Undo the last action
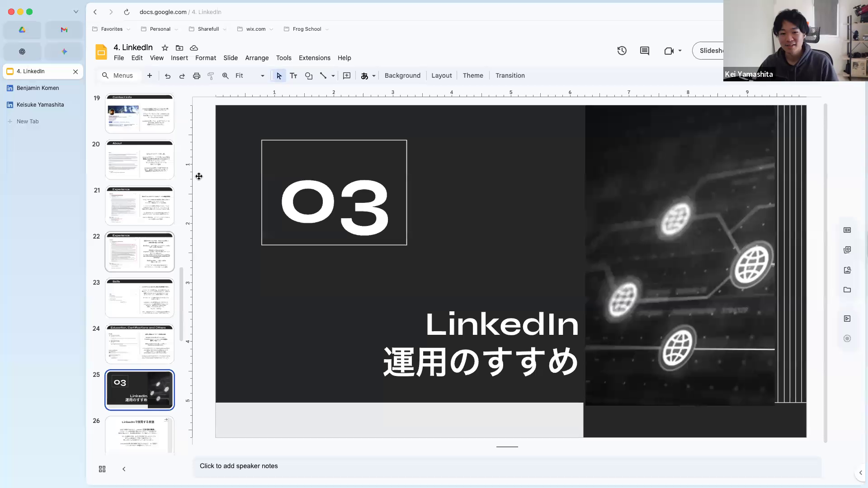Image resolution: width=868 pixels, height=488 pixels. point(168,76)
